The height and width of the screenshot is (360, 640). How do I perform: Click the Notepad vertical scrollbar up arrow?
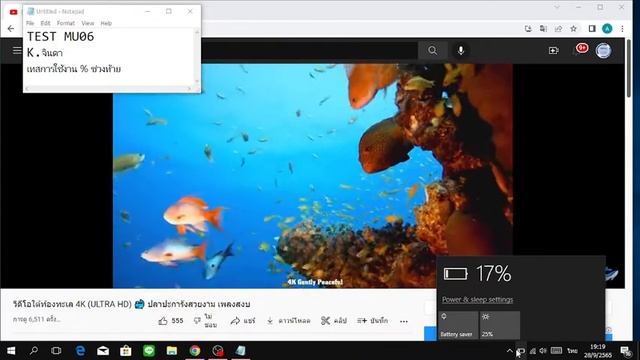pos(198,31)
